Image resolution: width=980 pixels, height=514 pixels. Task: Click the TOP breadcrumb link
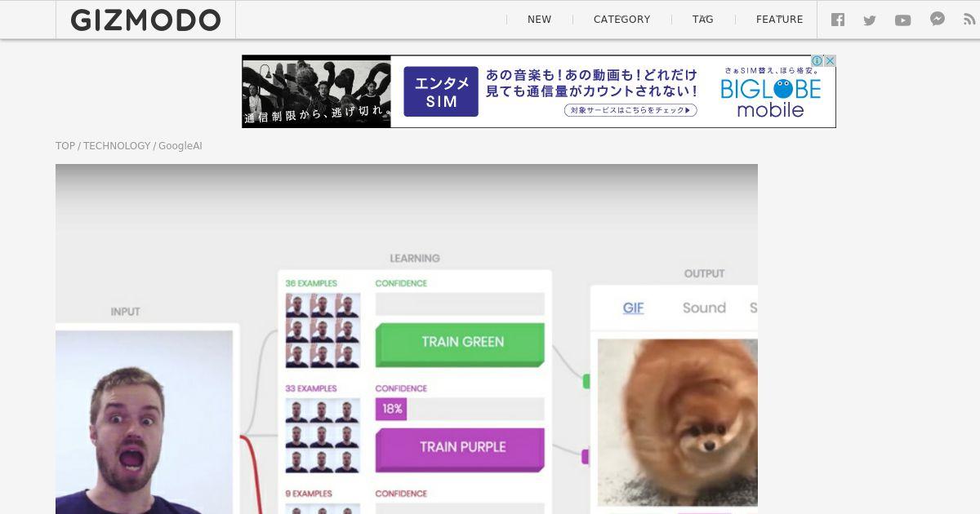pyautogui.click(x=65, y=146)
